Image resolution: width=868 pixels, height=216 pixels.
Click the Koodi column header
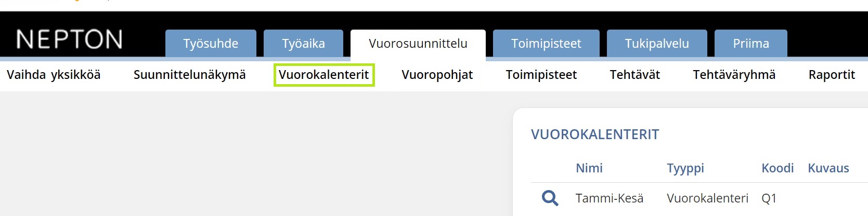click(777, 168)
